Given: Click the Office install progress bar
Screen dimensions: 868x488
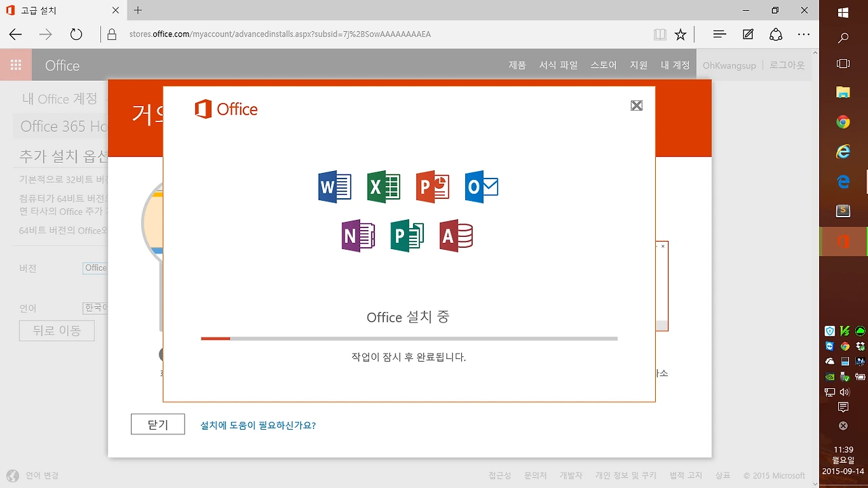Looking at the screenshot, I should pyautogui.click(x=409, y=338).
